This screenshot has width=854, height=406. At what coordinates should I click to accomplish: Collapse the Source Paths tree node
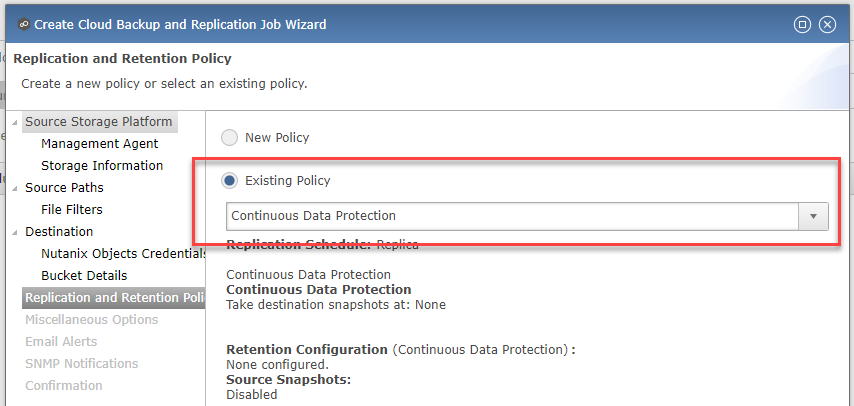(x=14, y=188)
